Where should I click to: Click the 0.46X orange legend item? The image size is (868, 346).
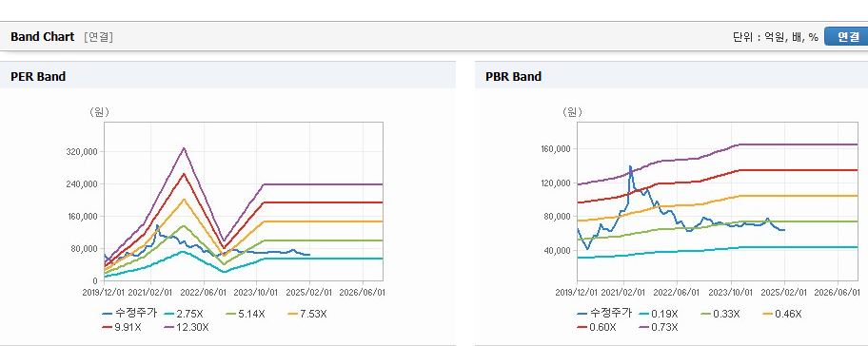click(782, 314)
